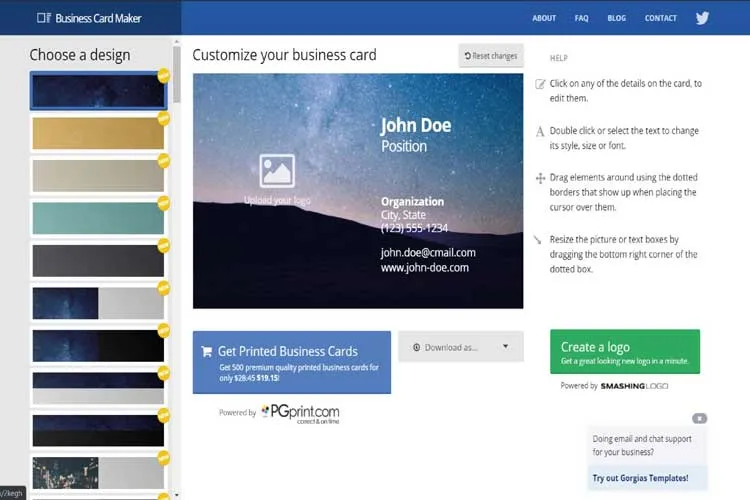The height and width of the screenshot is (500, 750).
Task: Click the shopping cart icon on print button
Action: 207,352
